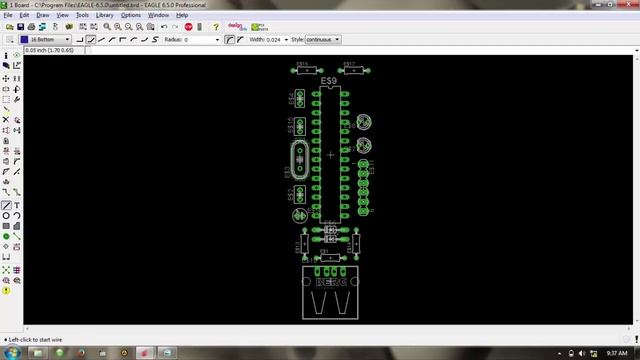Select the Route tool
Screen dimensions: 640x360
pos(6,192)
